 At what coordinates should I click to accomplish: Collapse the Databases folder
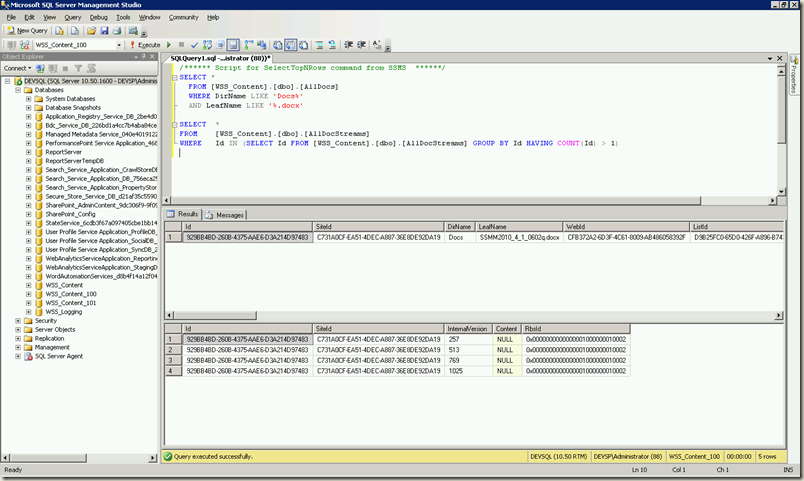click(x=18, y=90)
